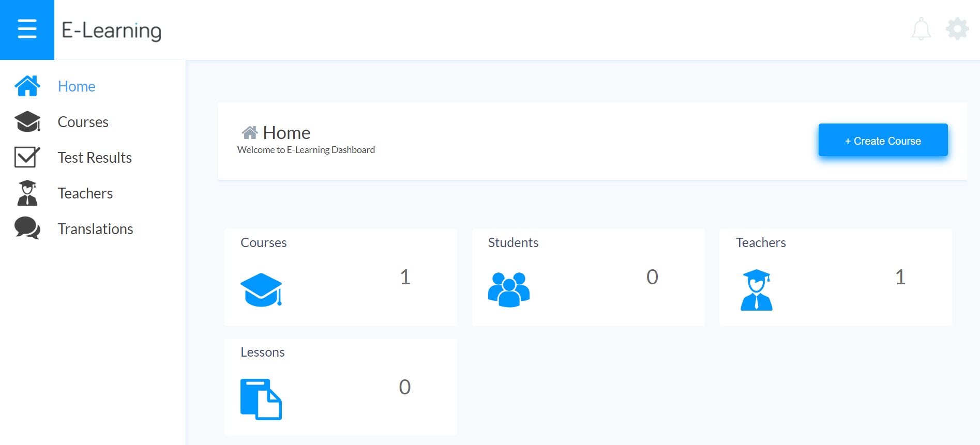Click the group icon in Students card
980x445 pixels.
[x=509, y=289]
